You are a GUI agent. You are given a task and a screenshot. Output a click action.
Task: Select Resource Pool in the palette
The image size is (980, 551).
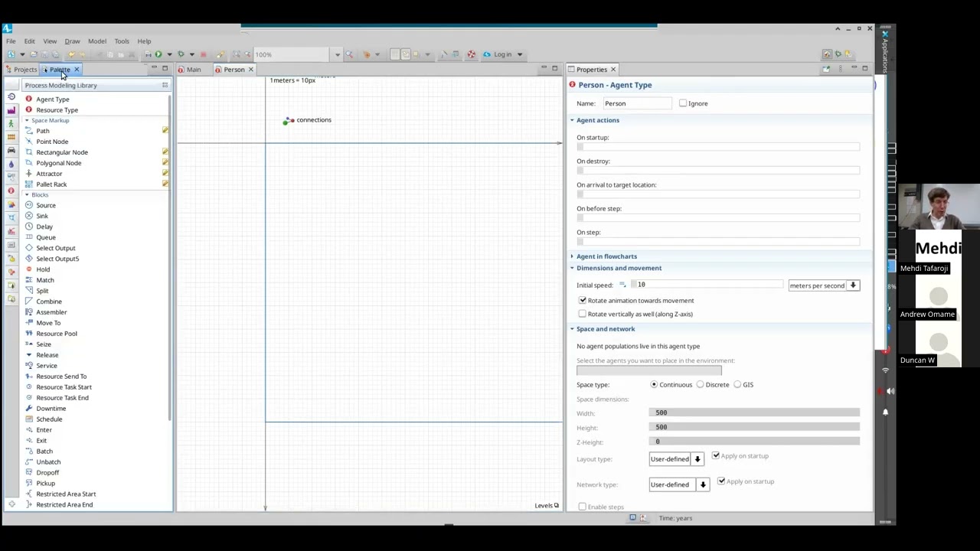tap(57, 334)
